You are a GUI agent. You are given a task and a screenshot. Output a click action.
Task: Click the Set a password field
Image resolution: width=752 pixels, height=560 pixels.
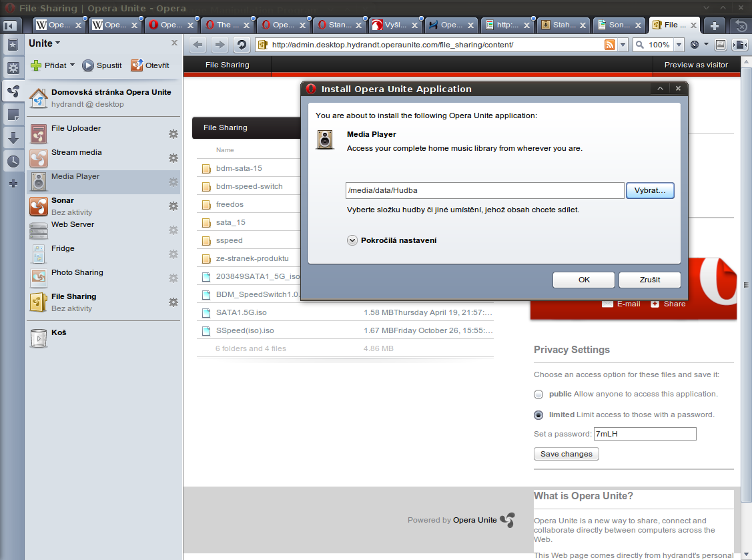pos(645,434)
